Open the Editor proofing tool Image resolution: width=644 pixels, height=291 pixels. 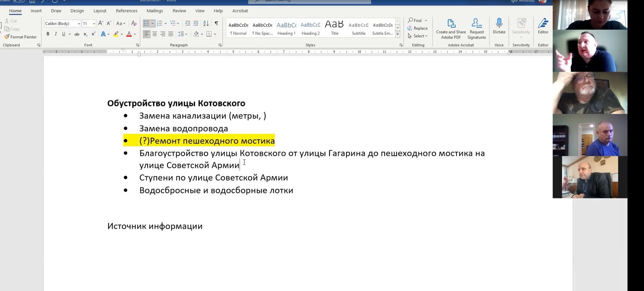(543, 24)
